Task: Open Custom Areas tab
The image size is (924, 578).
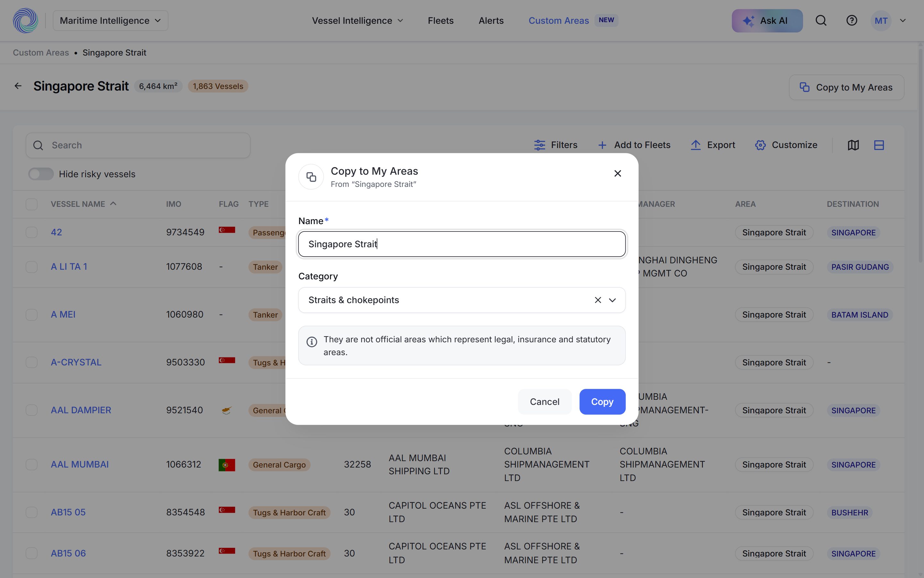Action: click(x=559, y=21)
